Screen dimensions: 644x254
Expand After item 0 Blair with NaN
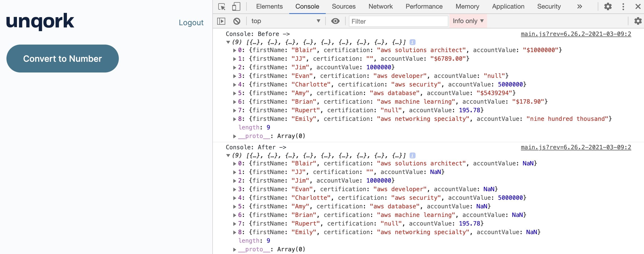[x=235, y=164]
